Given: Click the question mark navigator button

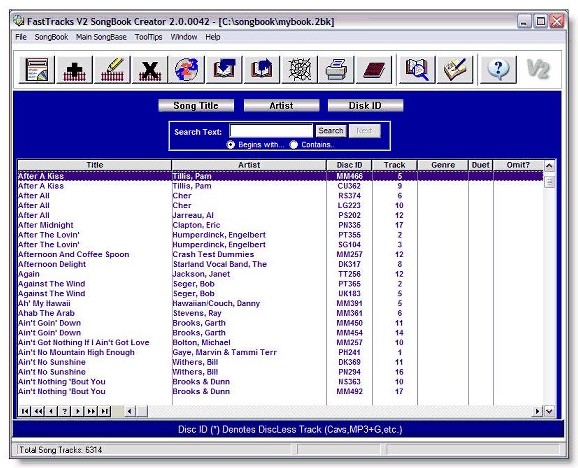Looking at the screenshot, I should tap(65, 411).
